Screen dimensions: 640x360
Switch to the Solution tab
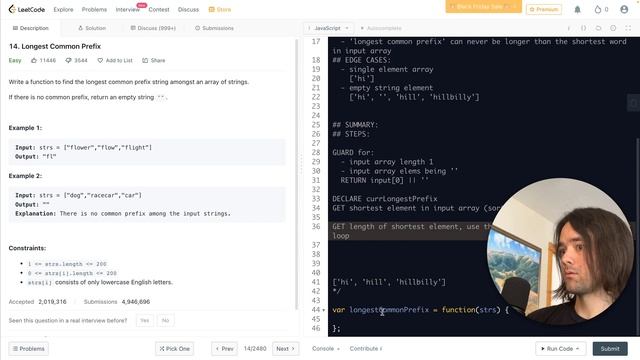(x=92, y=28)
